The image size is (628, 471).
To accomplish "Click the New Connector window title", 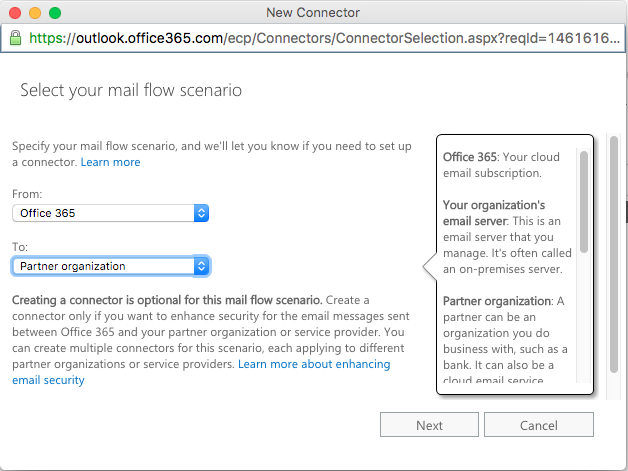I will (x=313, y=13).
